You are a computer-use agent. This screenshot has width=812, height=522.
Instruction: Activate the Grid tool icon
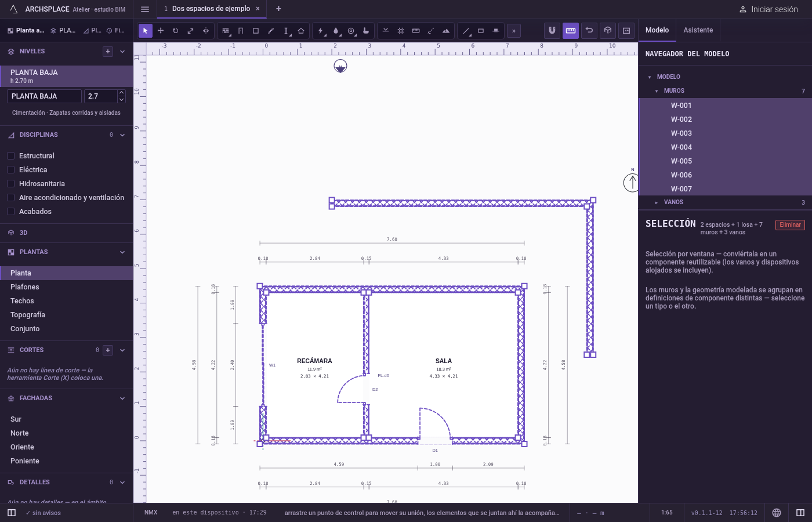401,31
